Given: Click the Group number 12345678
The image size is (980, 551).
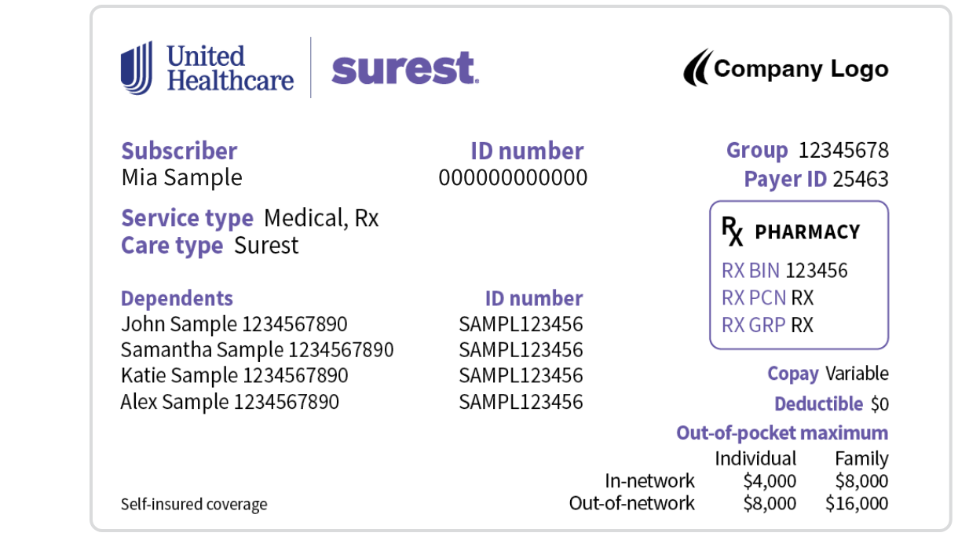Looking at the screenshot, I should tap(843, 151).
